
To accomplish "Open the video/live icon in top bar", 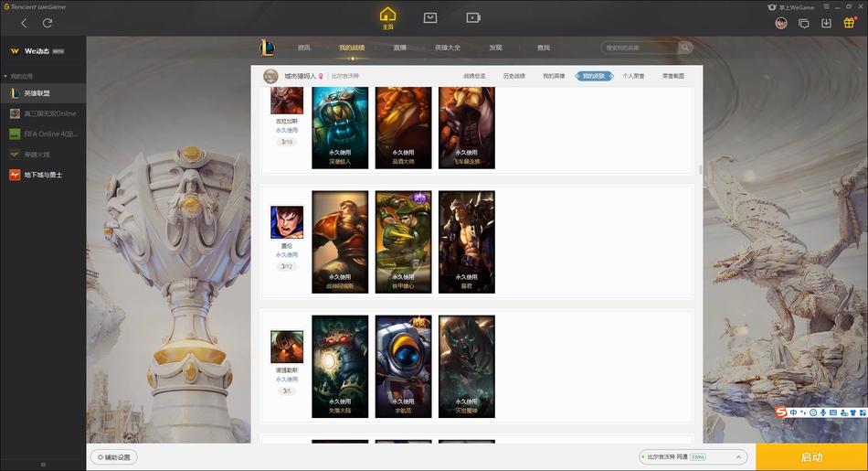I will [x=473, y=17].
